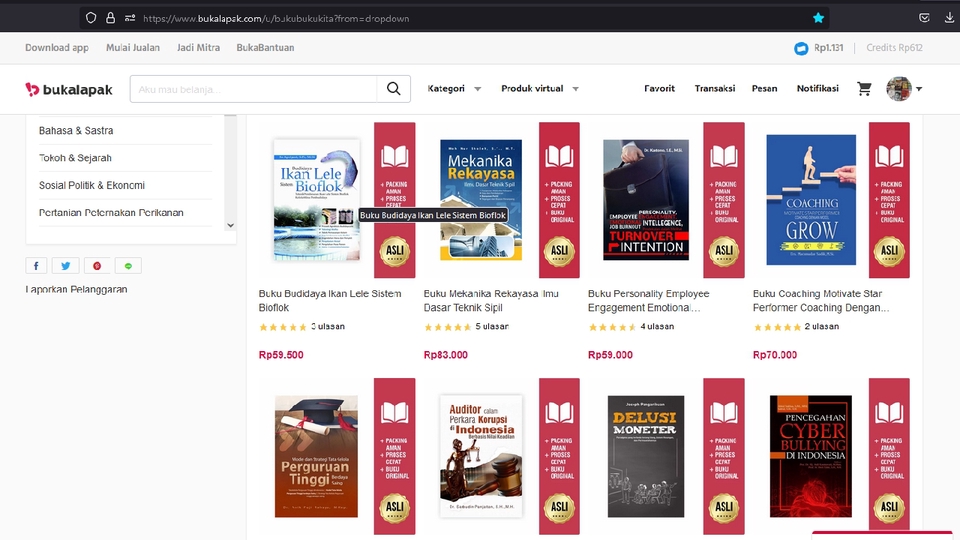The image size is (960, 540).
Task: Click title 'Buku Mekanika Rekayasa Ilmu Dasar Teknik Sipil'
Action: (x=491, y=301)
